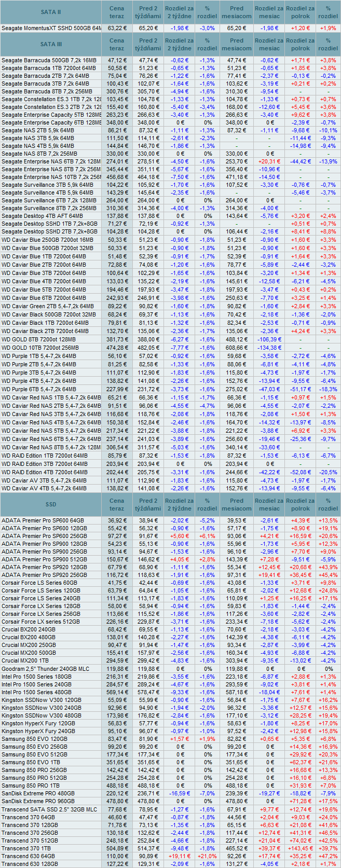Click ADATA Premier Pro SP600 64GB
The height and width of the screenshot is (868, 341).
43,520
